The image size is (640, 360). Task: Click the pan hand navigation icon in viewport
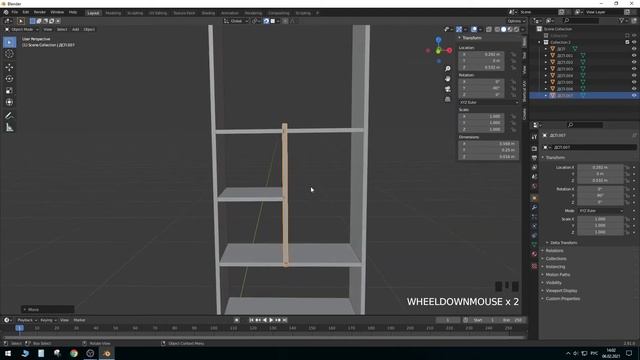[x=448, y=78]
